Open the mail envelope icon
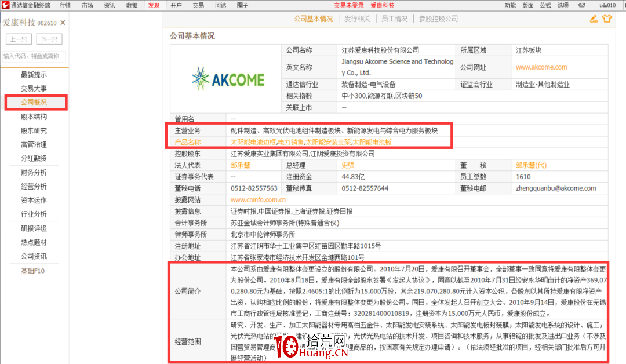The width and height of the screenshot is (626, 364). 582,5
